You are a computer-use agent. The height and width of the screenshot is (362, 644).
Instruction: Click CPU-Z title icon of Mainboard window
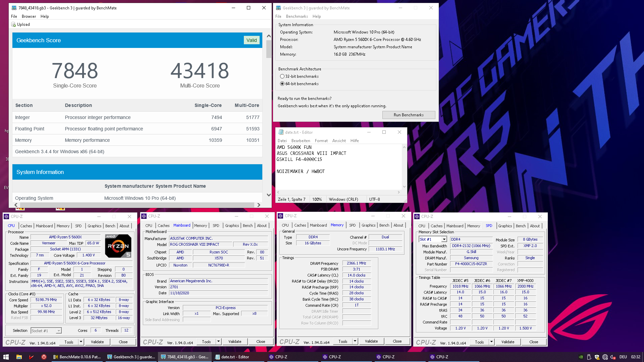tap(144, 216)
